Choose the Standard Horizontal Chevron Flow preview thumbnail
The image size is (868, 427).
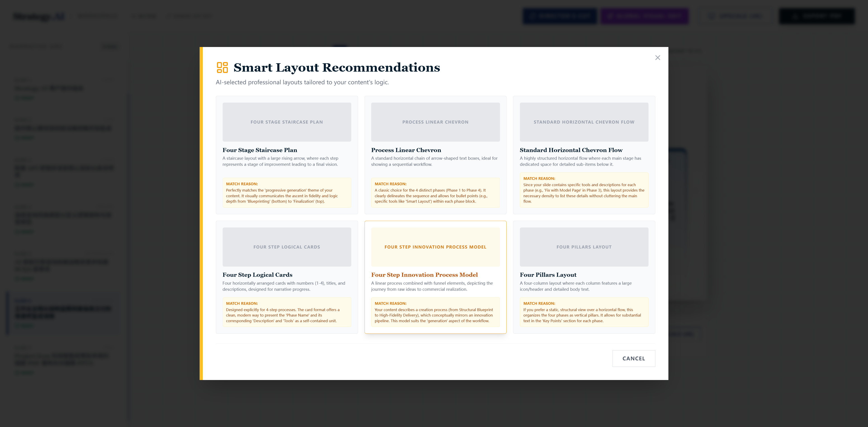[x=584, y=122]
